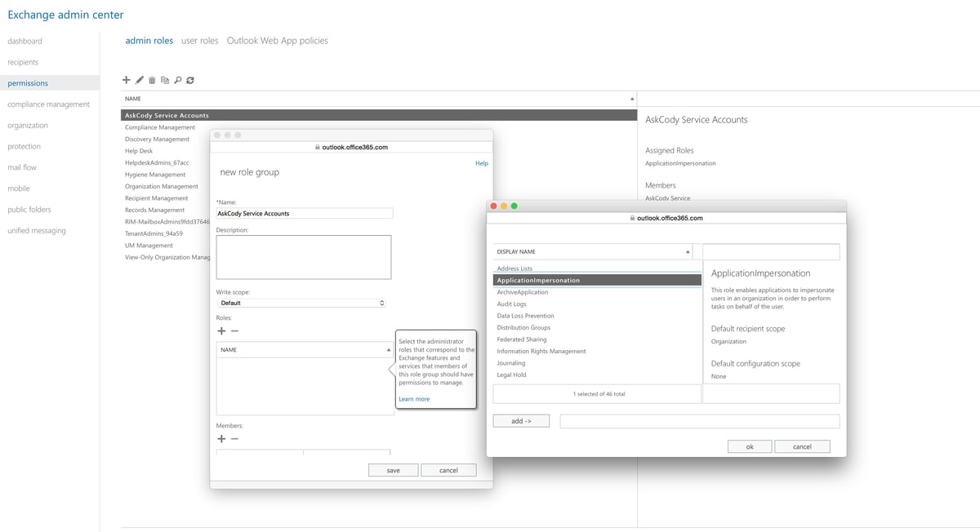Click inside the Description text box
This screenshot has height=532, width=980.
click(303, 255)
